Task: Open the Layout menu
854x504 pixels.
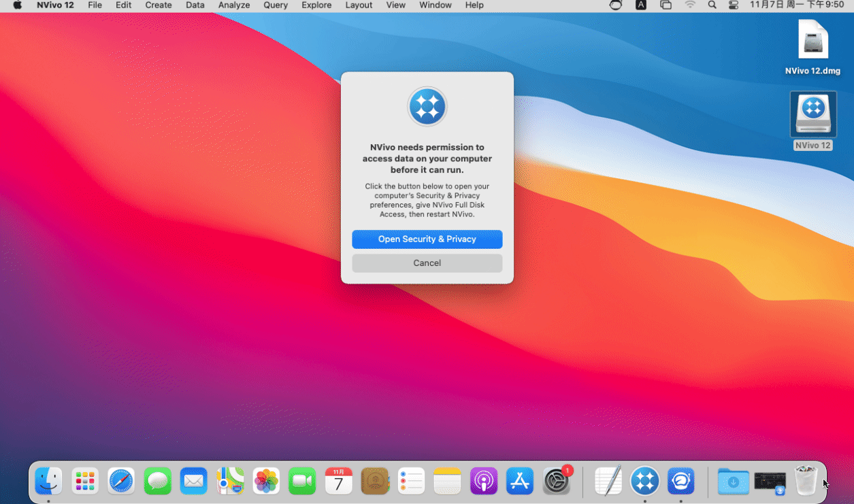Action: tap(359, 5)
